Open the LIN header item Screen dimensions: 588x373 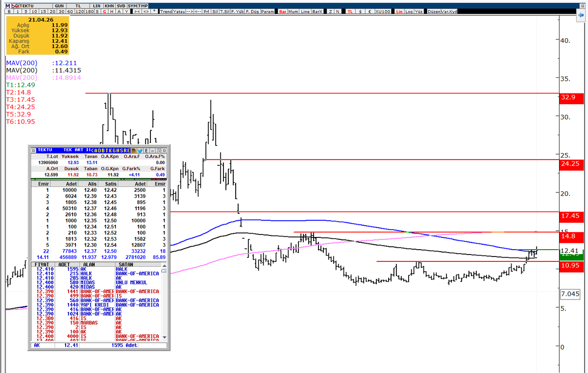(x=97, y=5)
